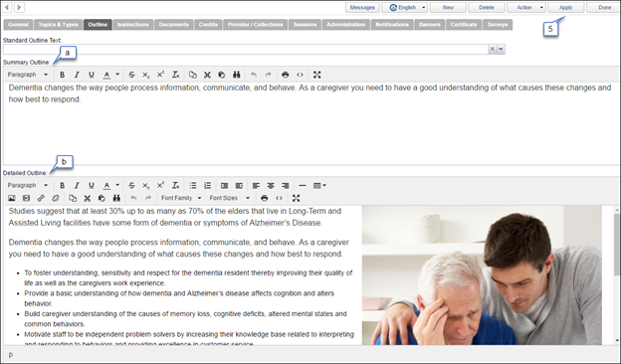The image size is (621, 364).
Task: Open Paragraph format dropdown in Summary Outline
Action: pyautogui.click(x=27, y=75)
